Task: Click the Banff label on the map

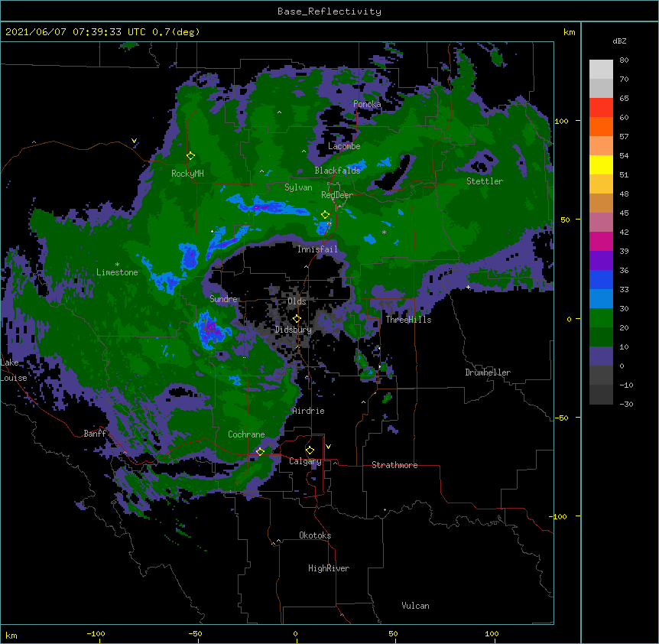Action: click(x=95, y=434)
